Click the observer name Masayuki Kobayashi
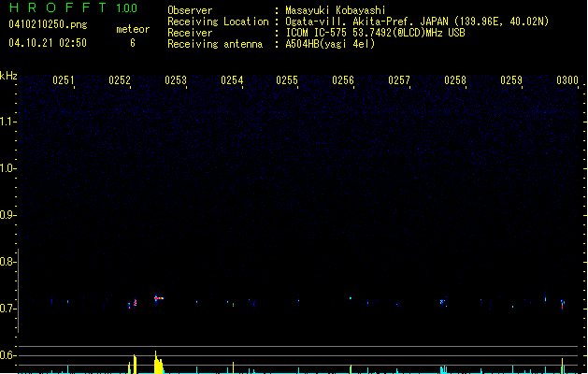The height and width of the screenshot is (374, 588). [x=336, y=10]
